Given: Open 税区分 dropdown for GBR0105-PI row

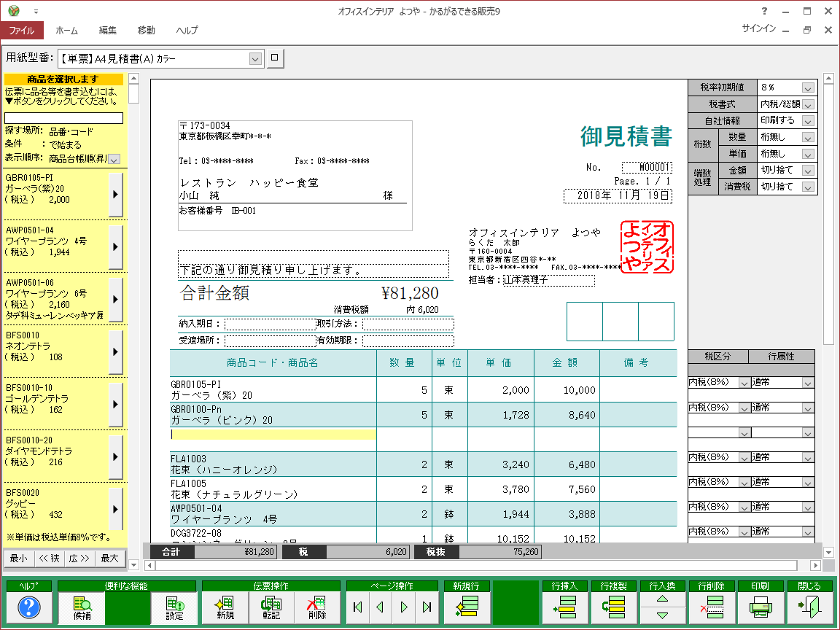Looking at the screenshot, I should point(744,383).
